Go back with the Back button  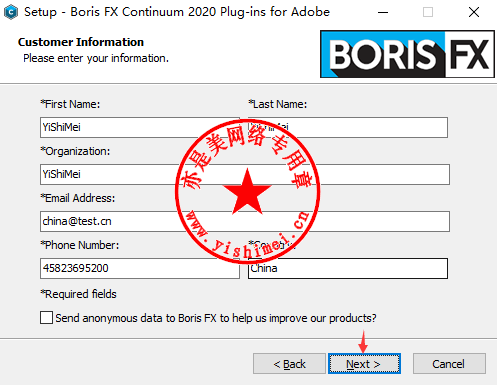pos(289,364)
